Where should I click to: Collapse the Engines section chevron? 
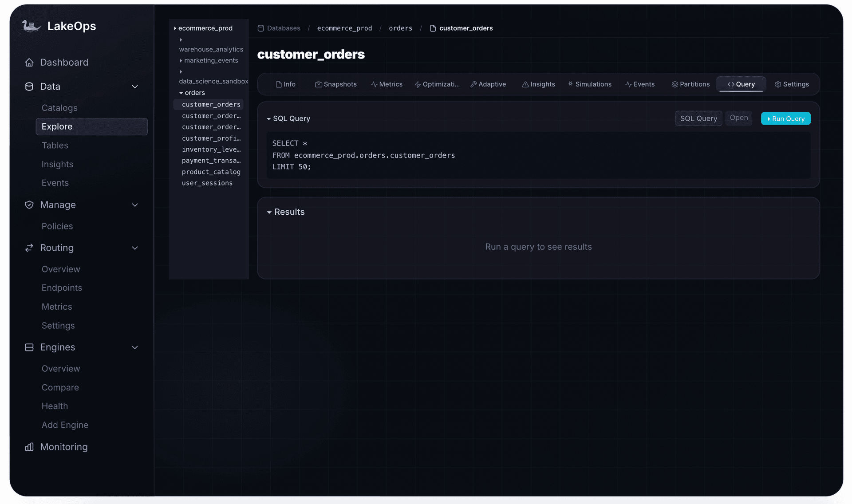[135, 347]
